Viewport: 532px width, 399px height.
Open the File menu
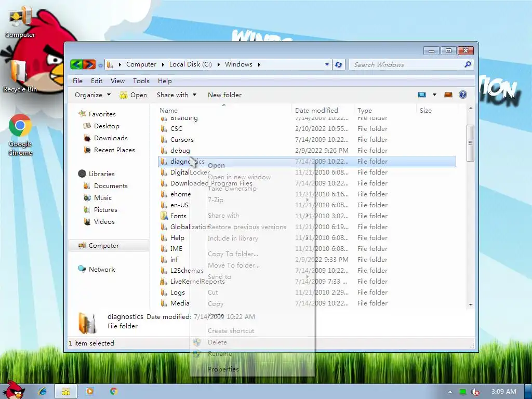tap(77, 81)
